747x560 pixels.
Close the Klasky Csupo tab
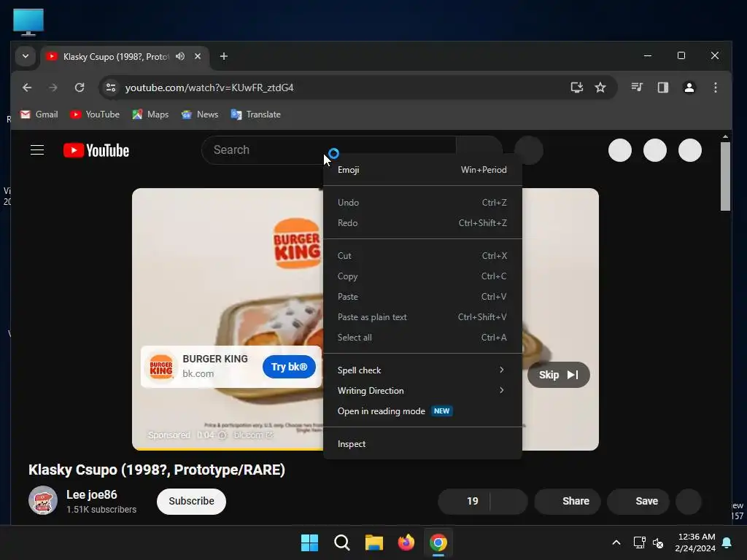(198, 56)
